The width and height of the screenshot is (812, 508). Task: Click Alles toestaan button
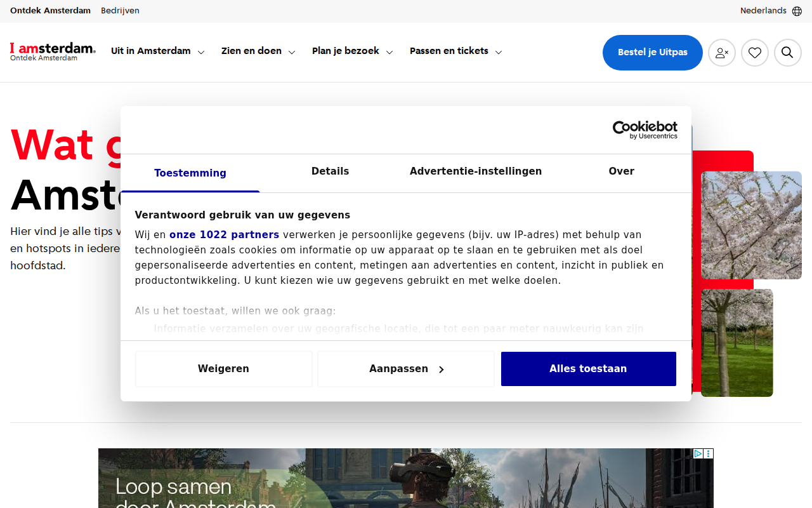click(588, 369)
